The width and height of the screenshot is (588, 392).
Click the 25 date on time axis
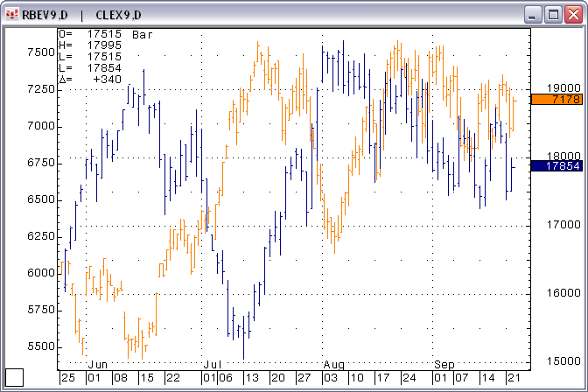coord(68,378)
